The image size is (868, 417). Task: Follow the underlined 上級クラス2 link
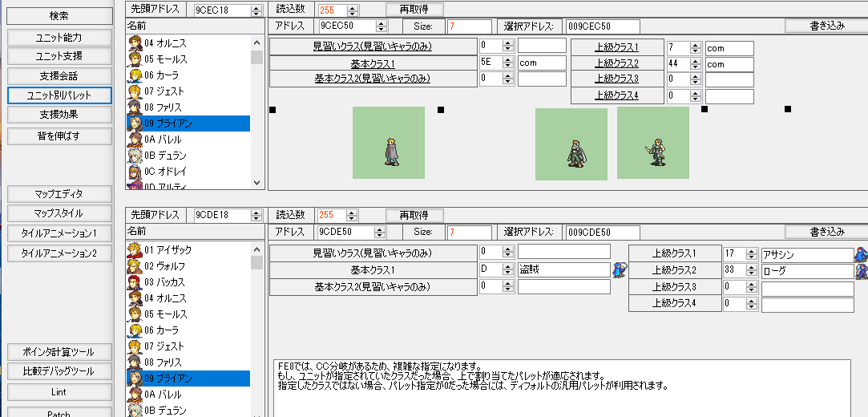coord(616,63)
